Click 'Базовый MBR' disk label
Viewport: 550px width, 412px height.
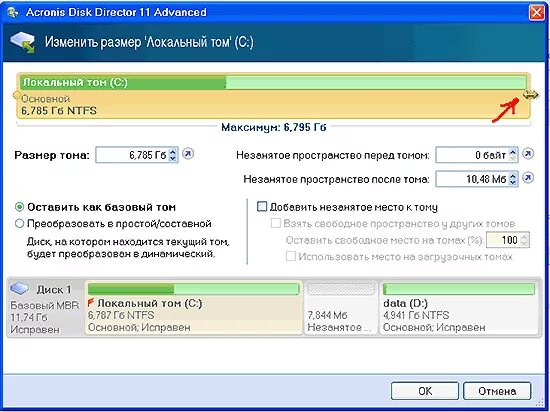45,305
